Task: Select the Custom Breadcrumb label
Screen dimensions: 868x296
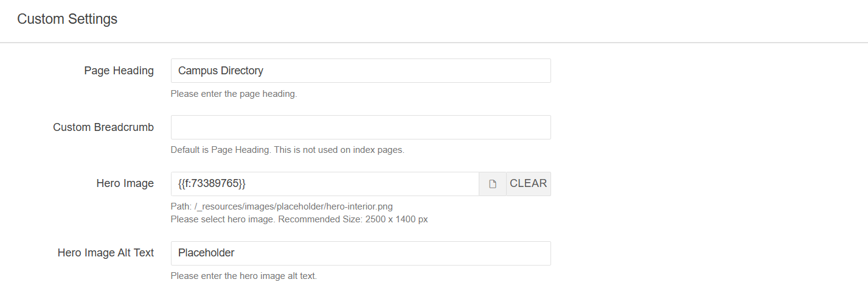Action: [x=103, y=127]
